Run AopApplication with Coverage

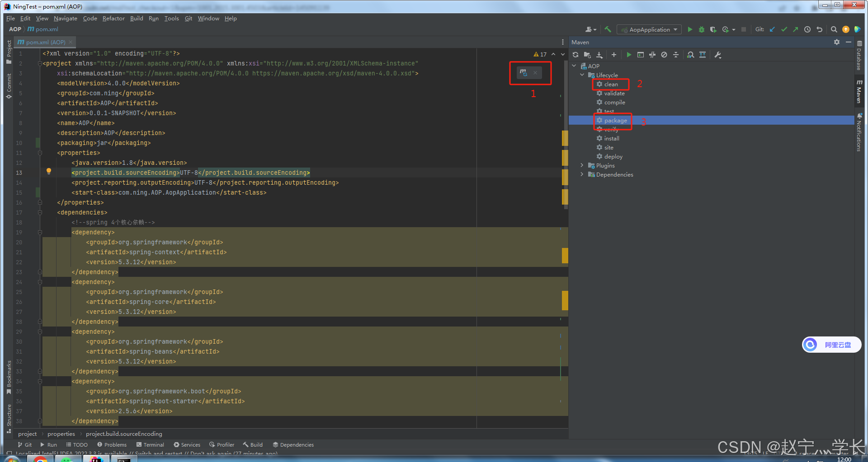713,29
